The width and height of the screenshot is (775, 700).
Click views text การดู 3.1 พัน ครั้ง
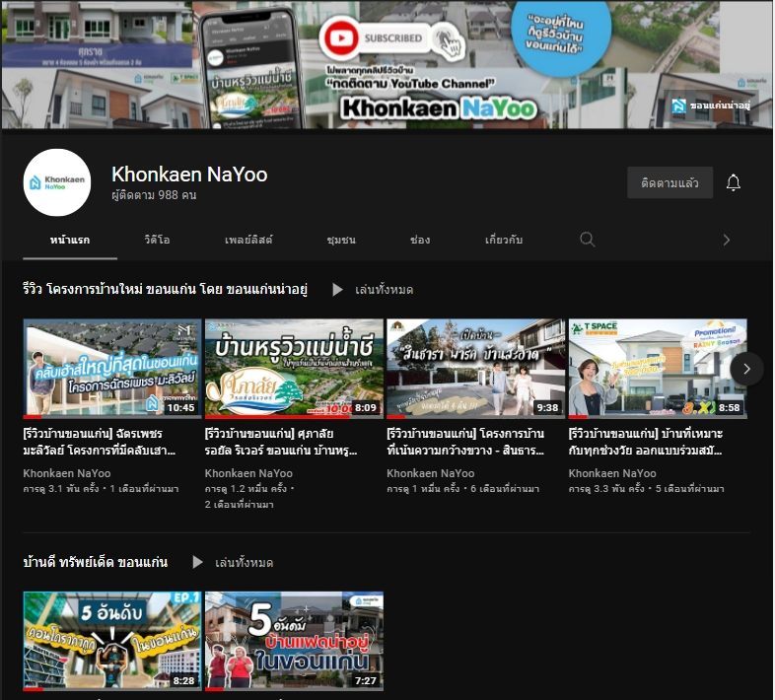coord(61,489)
